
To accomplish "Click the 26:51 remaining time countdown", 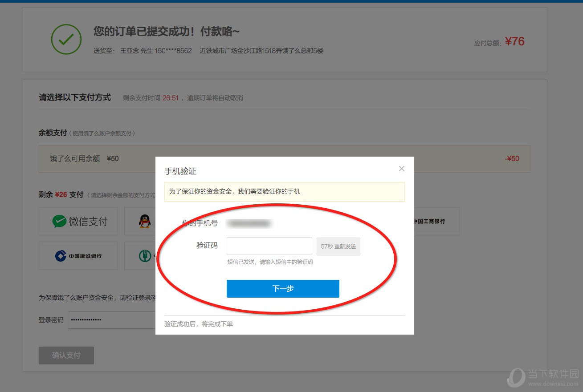I will click(x=170, y=98).
